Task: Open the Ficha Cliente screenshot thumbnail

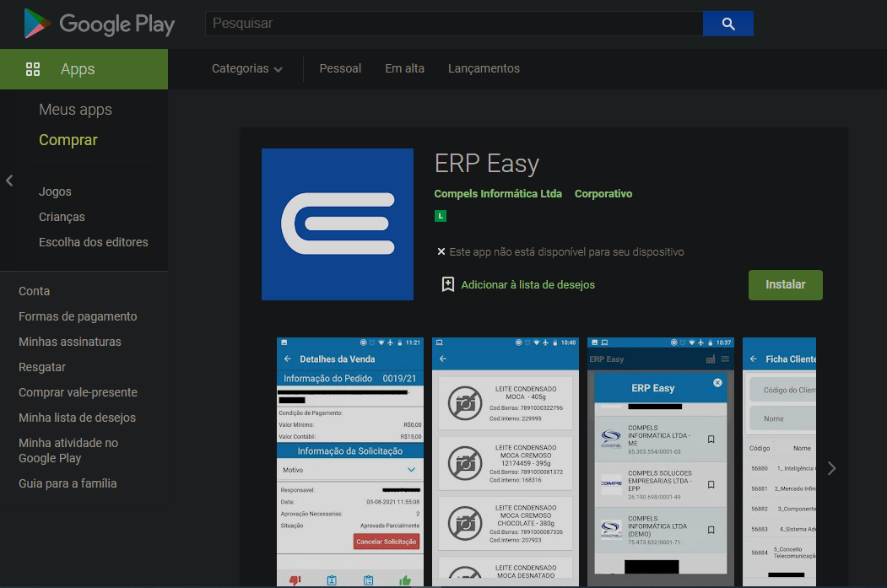Action: tap(779, 462)
